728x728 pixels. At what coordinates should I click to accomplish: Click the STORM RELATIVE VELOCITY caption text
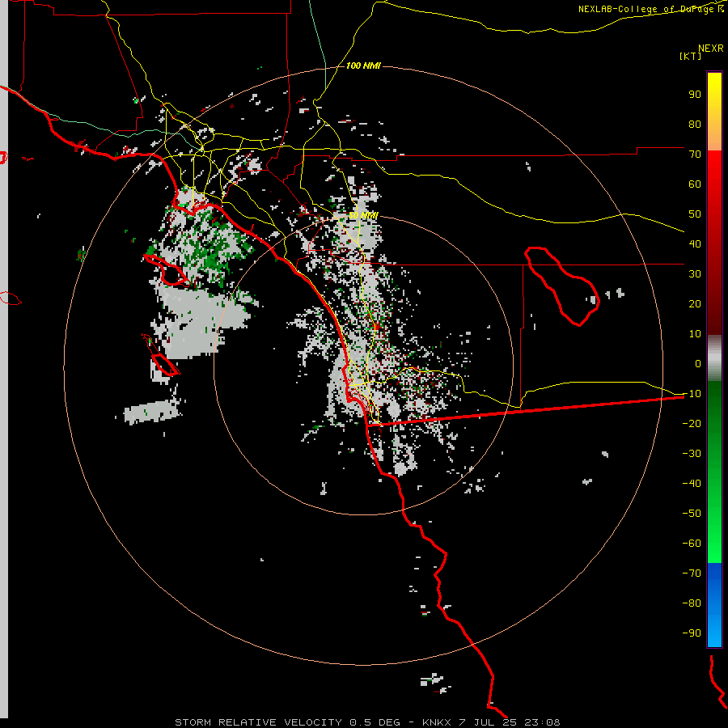pos(259,722)
